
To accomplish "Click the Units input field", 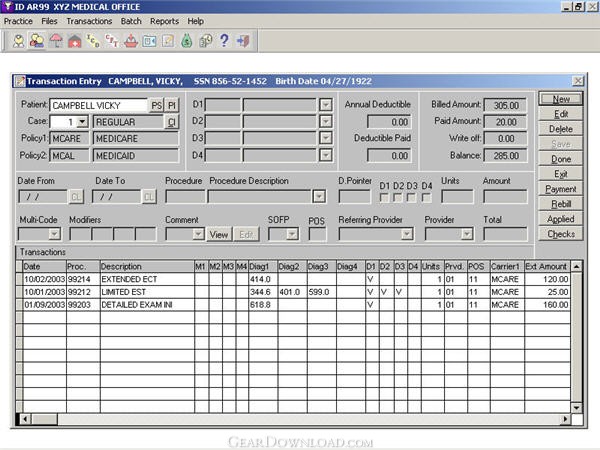I will pyautogui.click(x=457, y=197).
